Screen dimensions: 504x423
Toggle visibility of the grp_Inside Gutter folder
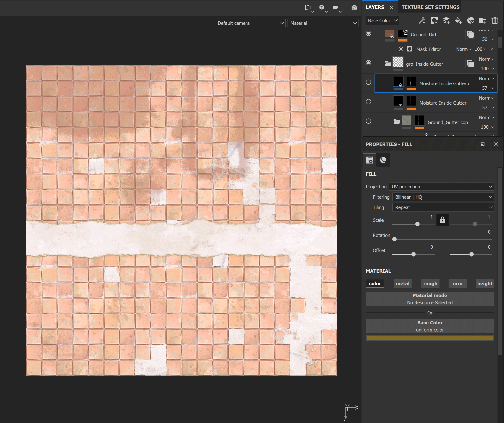[x=368, y=63]
